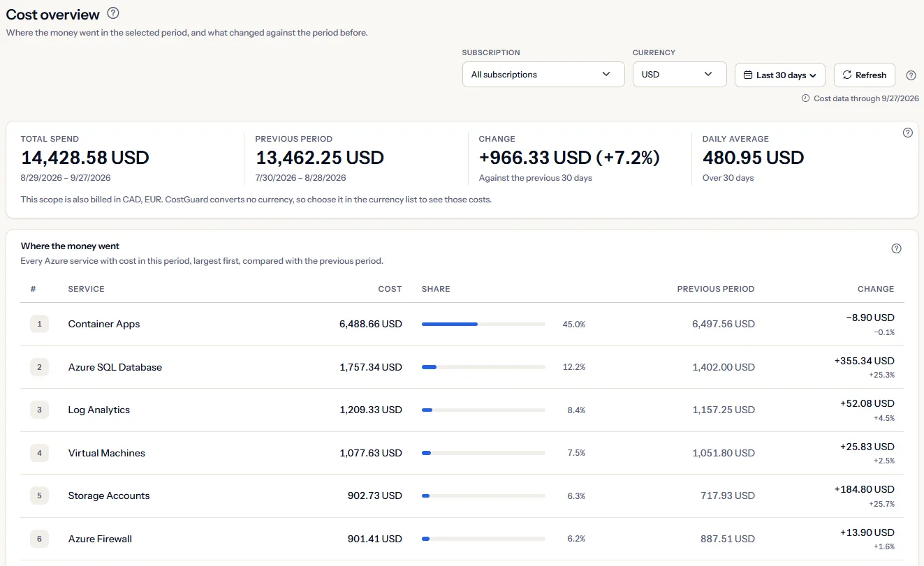Open the All subscriptions dropdown
This screenshot has width=924, height=566.
pyautogui.click(x=543, y=75)
